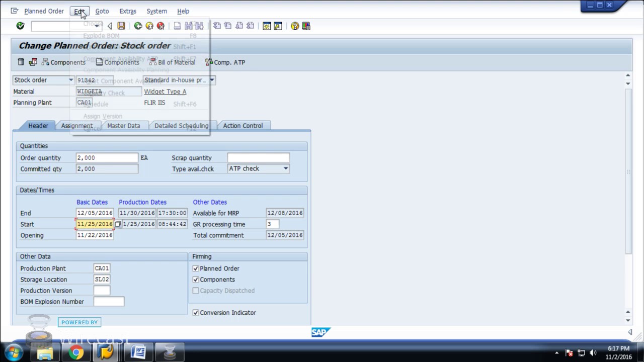644x362 pixels.
Task: Click the Windows Start button
Action: 14,352
